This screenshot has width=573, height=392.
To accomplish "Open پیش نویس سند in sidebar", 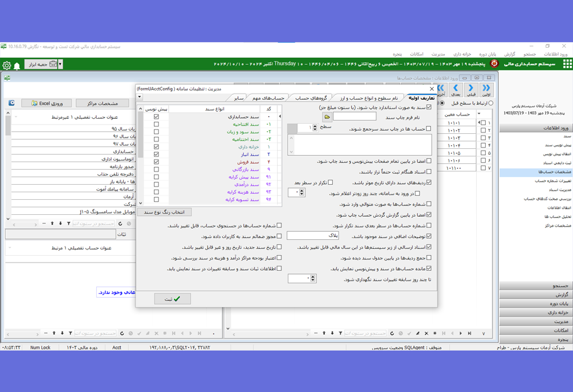I will click(558, 145).
